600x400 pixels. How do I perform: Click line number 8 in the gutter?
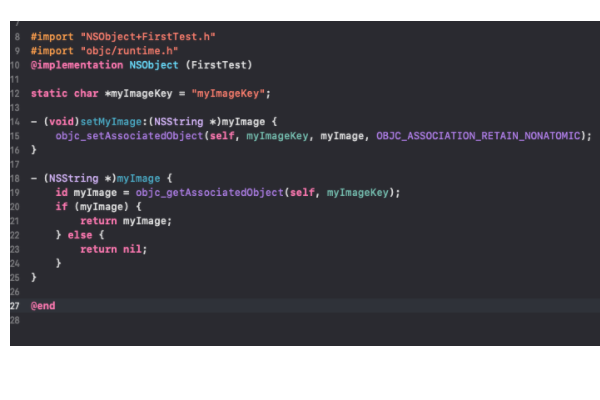[x=17, y=36]
